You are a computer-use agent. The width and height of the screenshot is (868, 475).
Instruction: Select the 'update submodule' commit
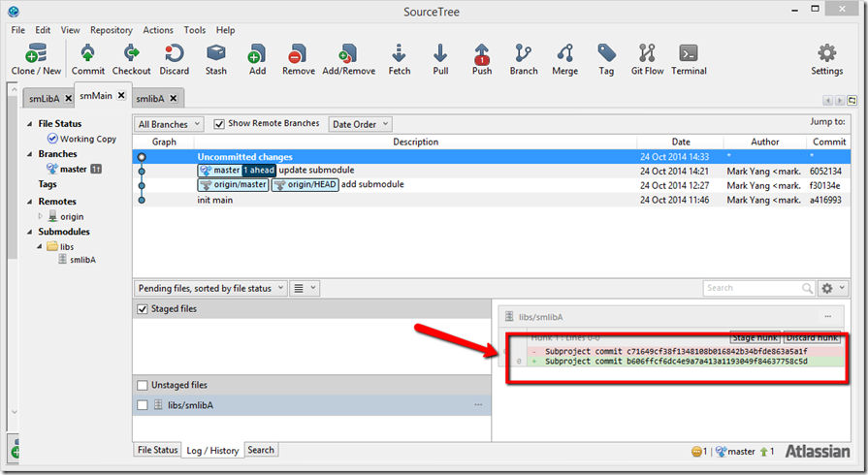pyautogui.click(x=492, y=171)
